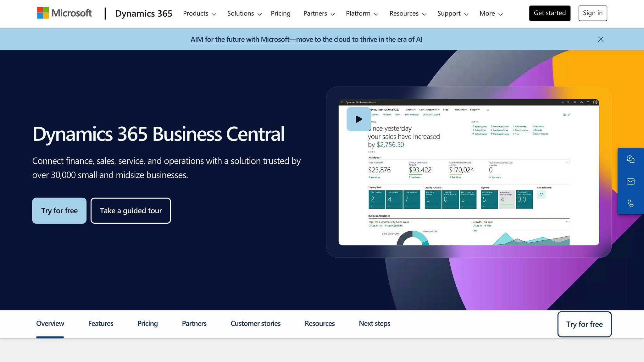Screen dimensions: 644x362
Task: Play the product demo video
Action: tap(358, 119)
